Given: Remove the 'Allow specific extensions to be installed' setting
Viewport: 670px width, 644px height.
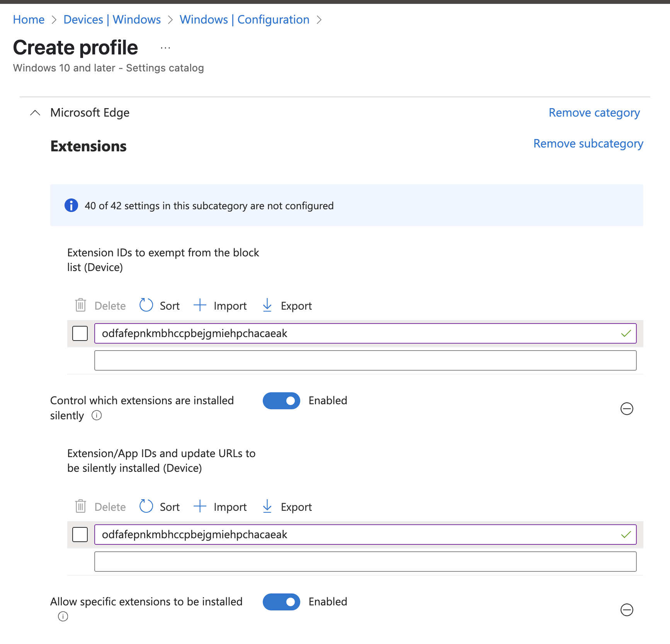Looking at the screenshot, I should [626, 610].
